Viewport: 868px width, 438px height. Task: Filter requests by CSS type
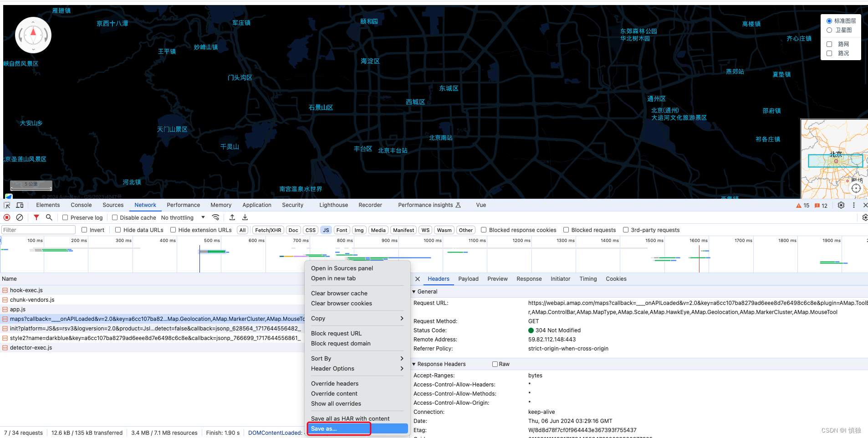tap(311, 230)
